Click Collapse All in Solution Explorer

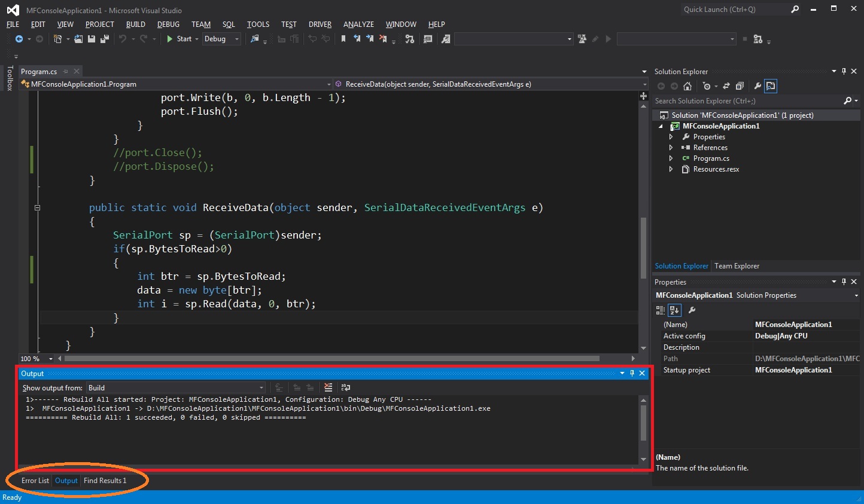[x=740, y=86]
